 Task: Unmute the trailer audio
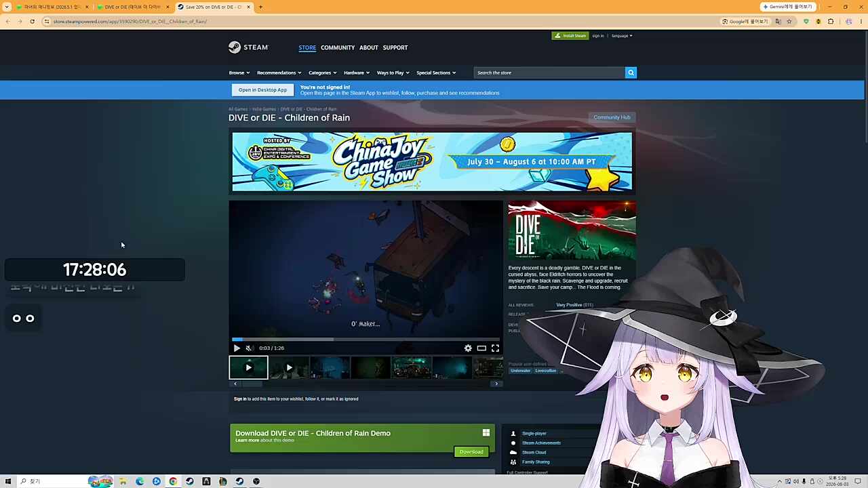point(249,348)
